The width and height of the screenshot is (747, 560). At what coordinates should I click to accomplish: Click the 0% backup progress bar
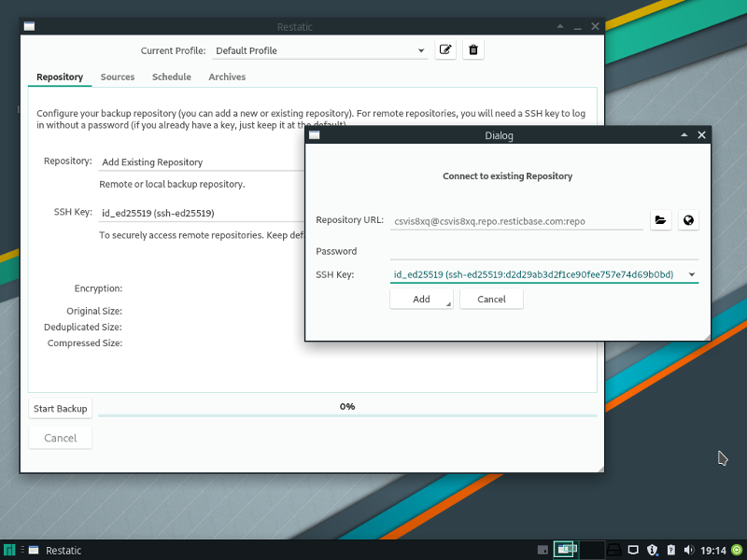pyautogui.click(x=347, y=409)
